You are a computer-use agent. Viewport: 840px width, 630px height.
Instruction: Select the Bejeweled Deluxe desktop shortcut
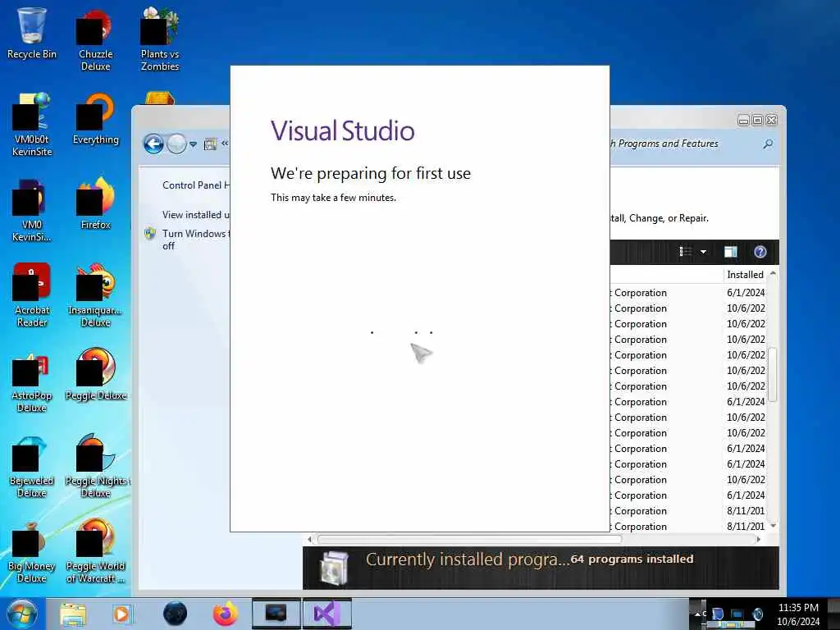pos(32,466)
